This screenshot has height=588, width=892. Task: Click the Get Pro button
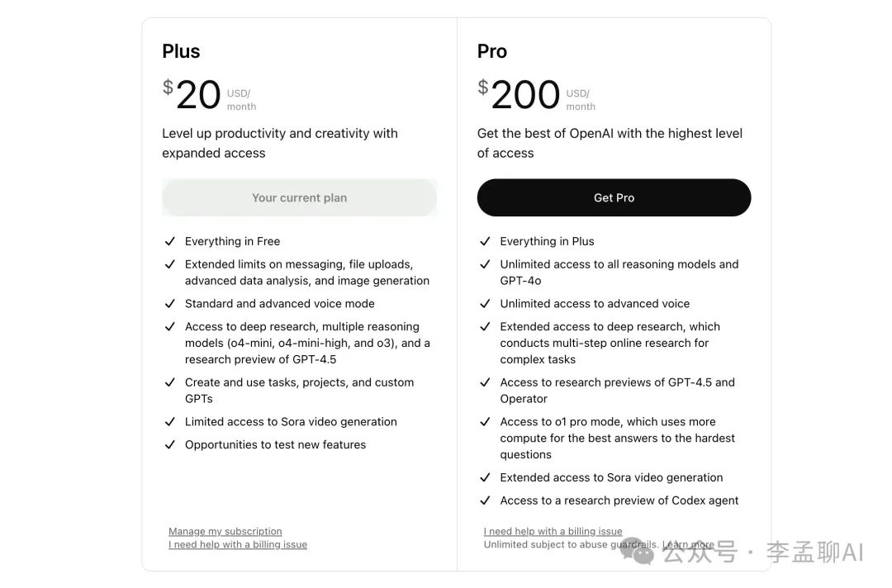[x=614, y=198]
